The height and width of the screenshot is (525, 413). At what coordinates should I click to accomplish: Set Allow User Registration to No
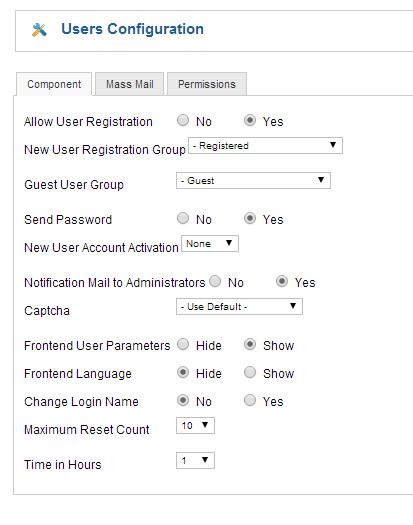(x=183, y=121)
